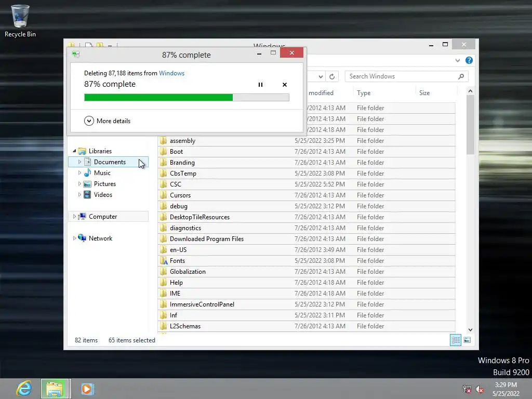
Task: Select Computer in navigation pane
Action: coord(103,217)
